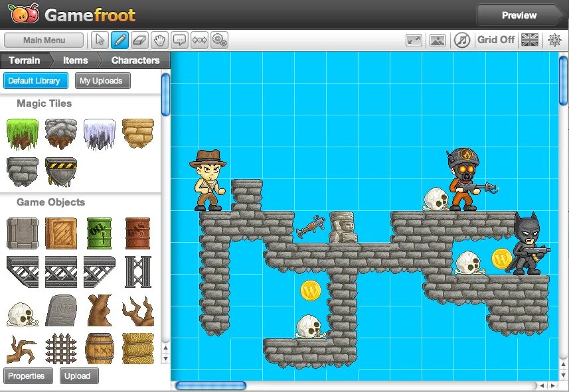Select the hand pan tool
This screenshot has height=392, width=569.
click(x=159, y=40)
